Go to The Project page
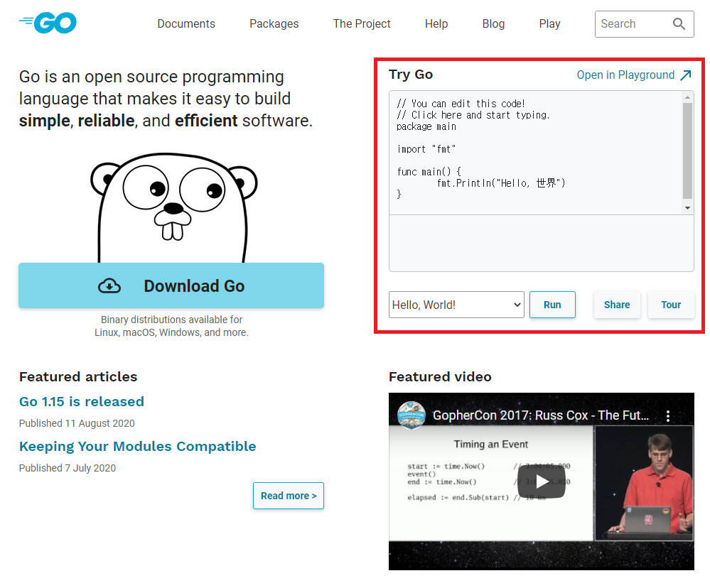Screen dimensions: 710x588 (x=361, y=24)
